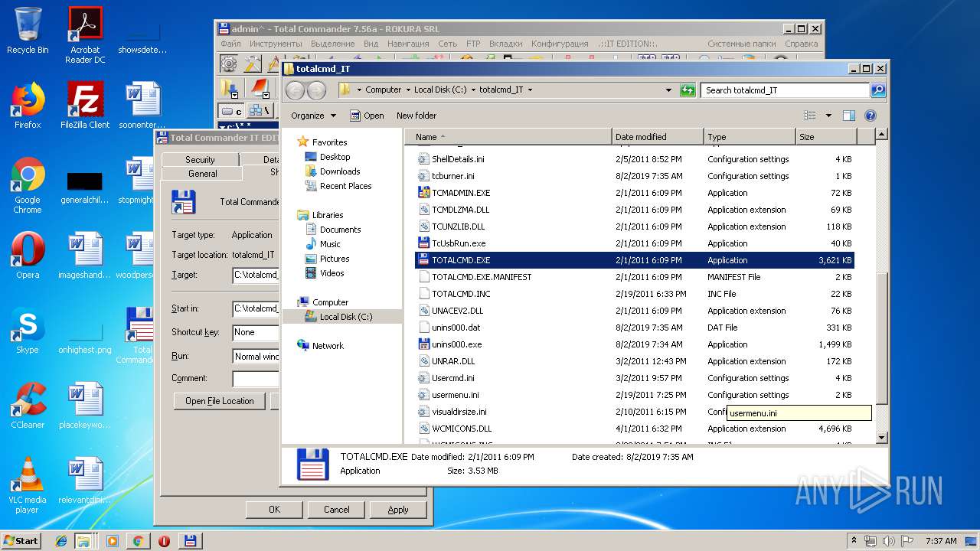The width and height of the screenshot is (980, 551).
Task: Select the WCMICONS.DLL file row
Action: click(635, 429)
